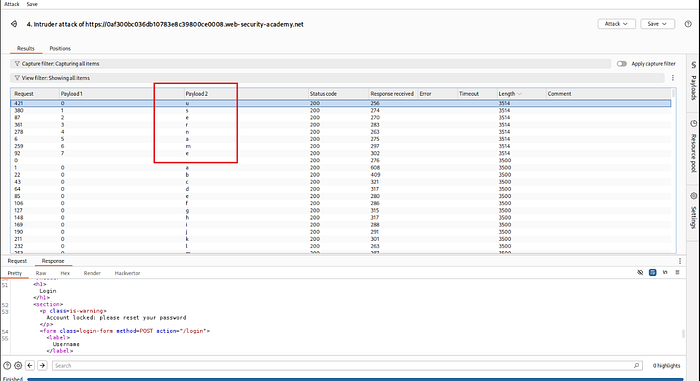Select the Hex view tab
The image size is (700, 381).
click(x=65, y=273)
